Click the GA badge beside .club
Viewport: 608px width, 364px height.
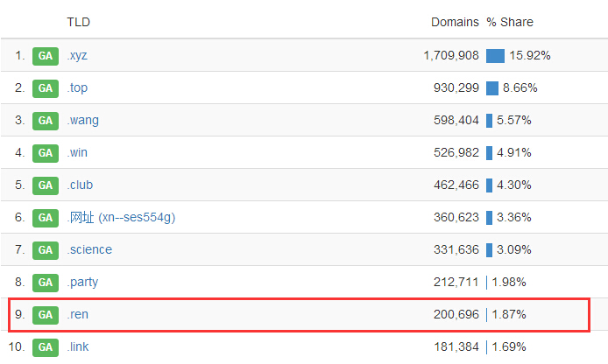coord(46,185)
